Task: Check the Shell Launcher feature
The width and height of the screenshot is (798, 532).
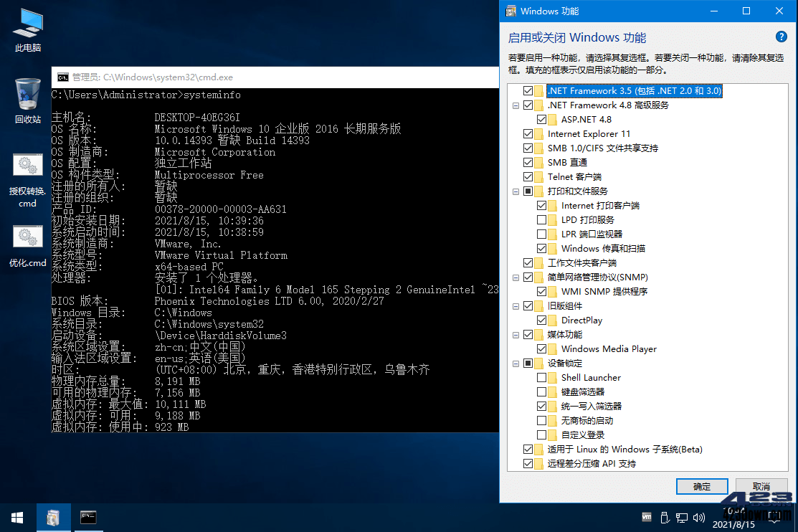Action: pyautogui.click(x=541, y=377)
